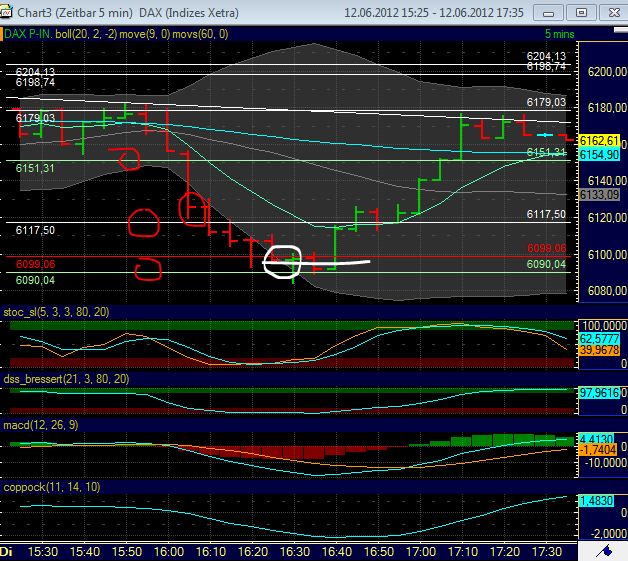
Task: Open the dss_bressert(21, 3, 80, 20) indicator title
Action: click(x=66, y=379)
